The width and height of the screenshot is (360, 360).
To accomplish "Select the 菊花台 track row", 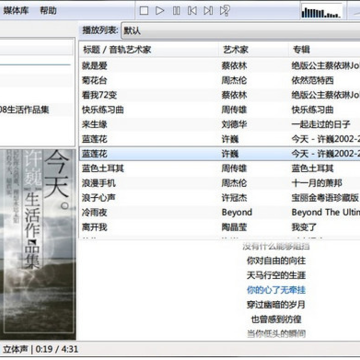I will 220,81.
